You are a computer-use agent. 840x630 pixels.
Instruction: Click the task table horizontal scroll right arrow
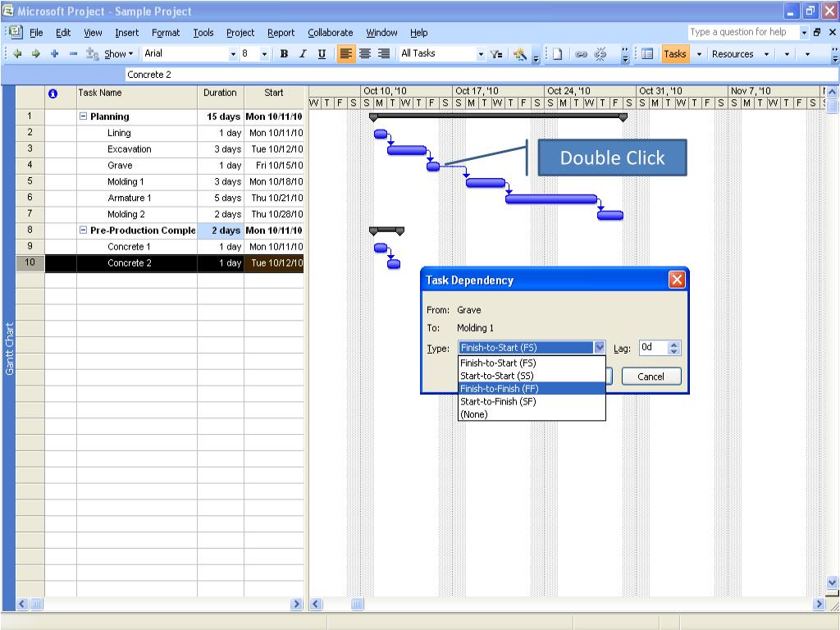296,605
